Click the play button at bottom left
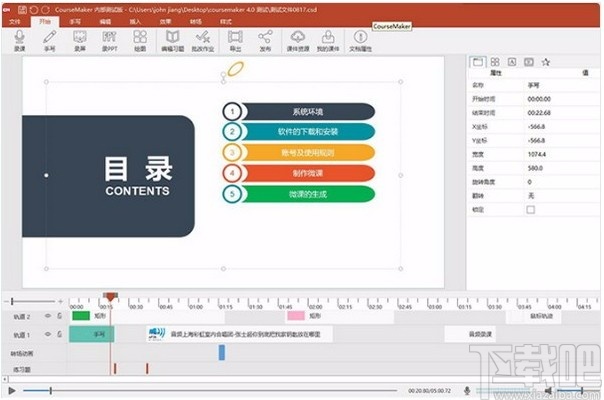 click(x=12, y=391)
